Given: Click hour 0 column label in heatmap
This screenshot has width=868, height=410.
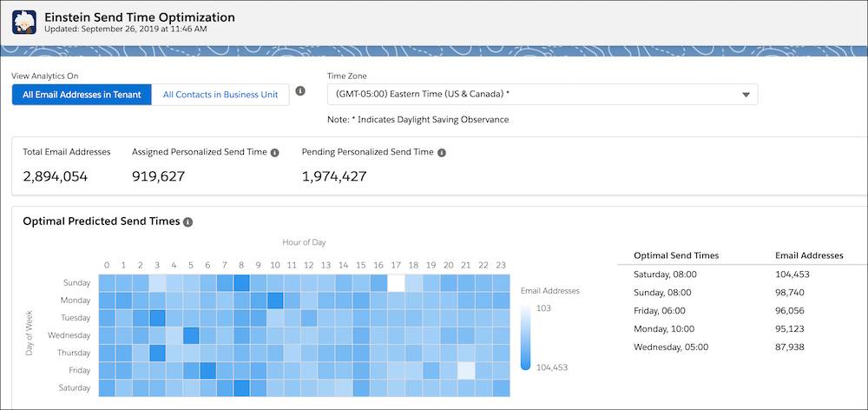Looking at the screenshot, I should pos(106,266).
